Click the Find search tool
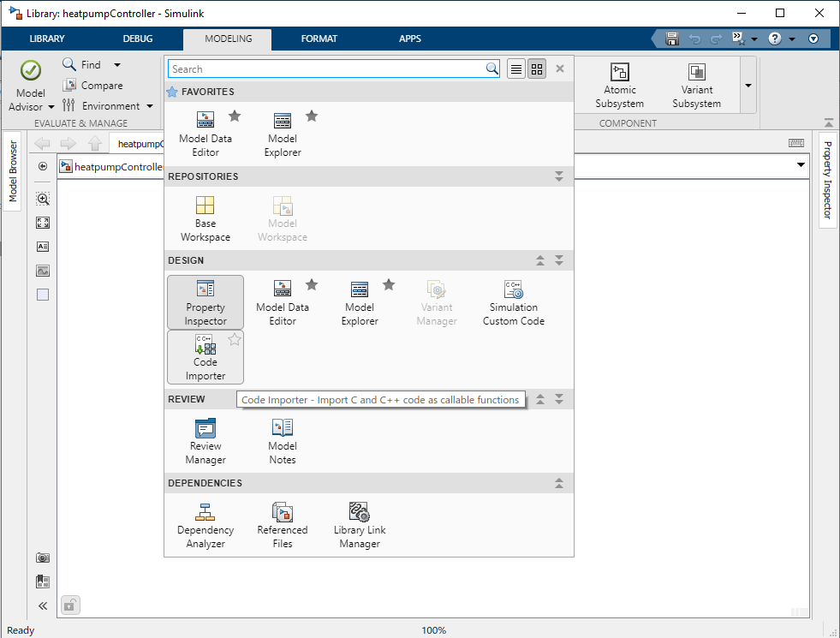Image resolution: width=840 pixels, height=638 pixels. point(82,65)
